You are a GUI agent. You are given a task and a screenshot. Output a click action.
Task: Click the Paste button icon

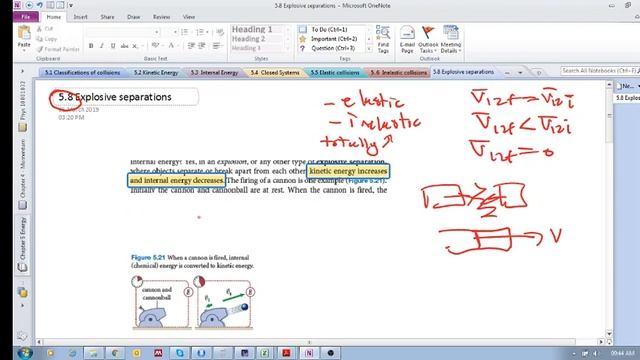[x=24, y=33]
